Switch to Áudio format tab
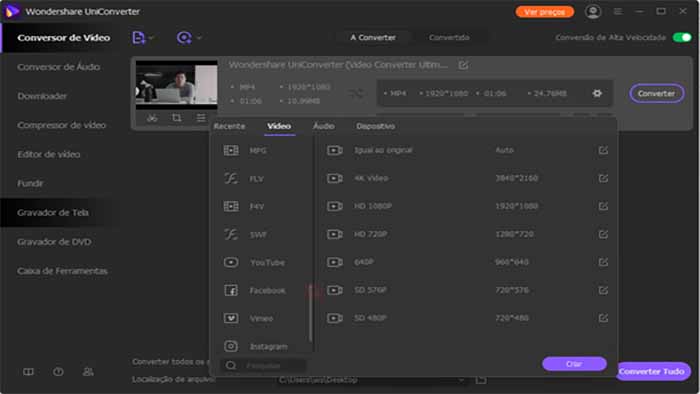Screen dimensions: 700x394 (324, 126)
